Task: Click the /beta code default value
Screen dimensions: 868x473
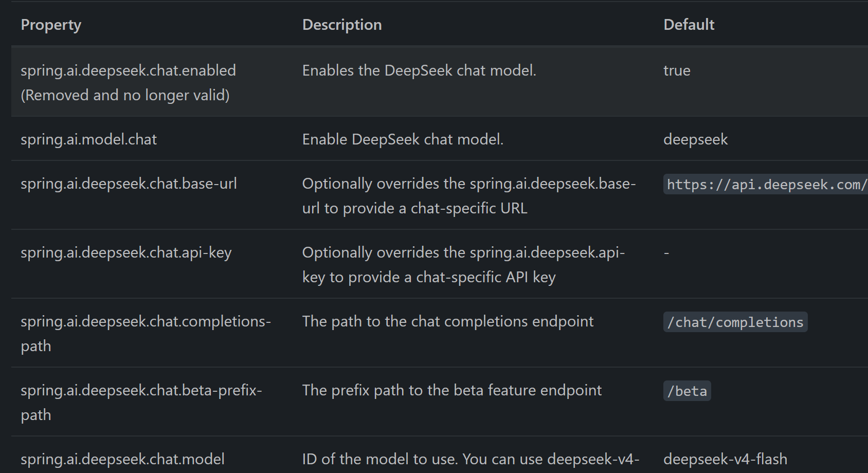Action: coord(687,391)
